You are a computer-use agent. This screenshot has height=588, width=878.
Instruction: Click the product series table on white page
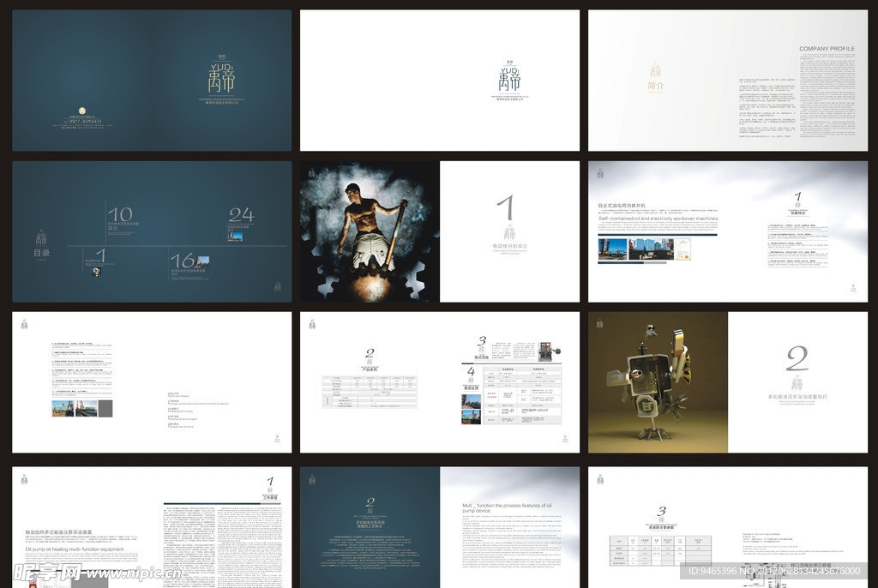click(x=370, y=392)
